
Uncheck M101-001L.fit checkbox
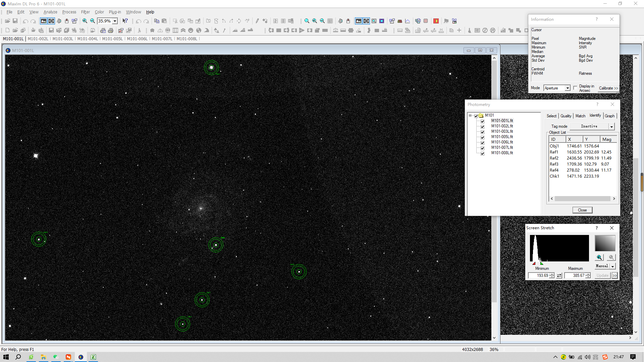pos(482,121)
